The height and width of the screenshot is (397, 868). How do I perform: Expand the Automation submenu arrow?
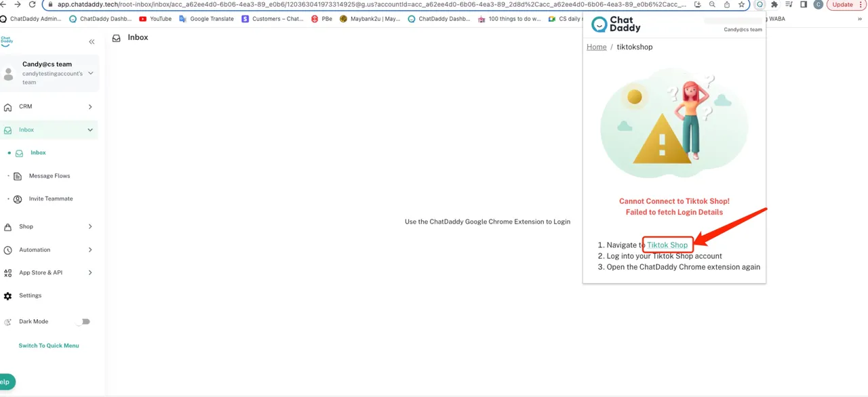(90, 250)
